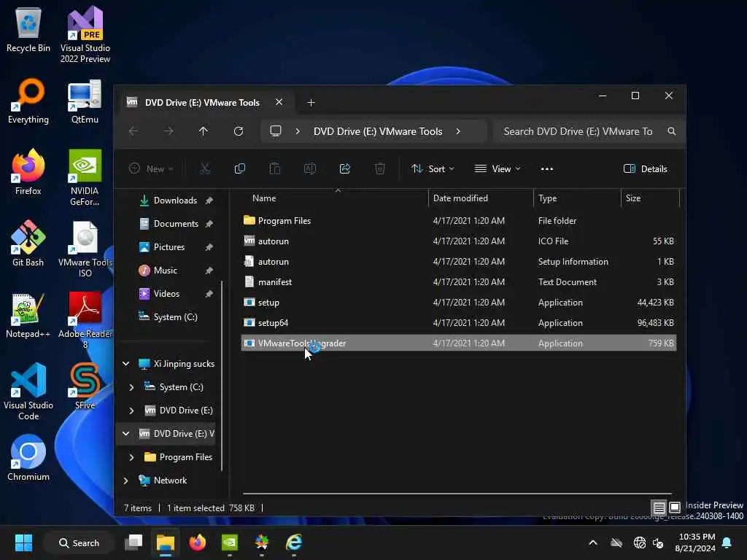Open the Sort dropdown menu
Image resolution: width=747 pixels, height=560 pixels.
pyautogui.click(x=433, y=168)
